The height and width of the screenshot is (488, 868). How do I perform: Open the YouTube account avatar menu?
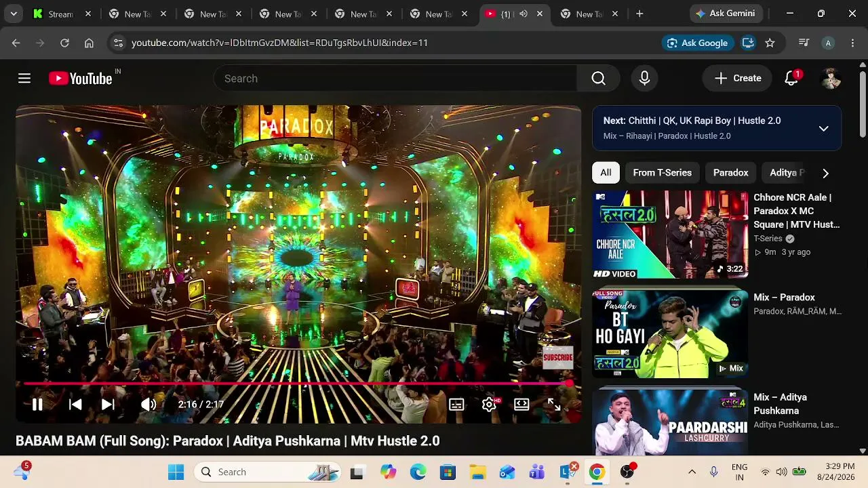[x=831, y=79]
